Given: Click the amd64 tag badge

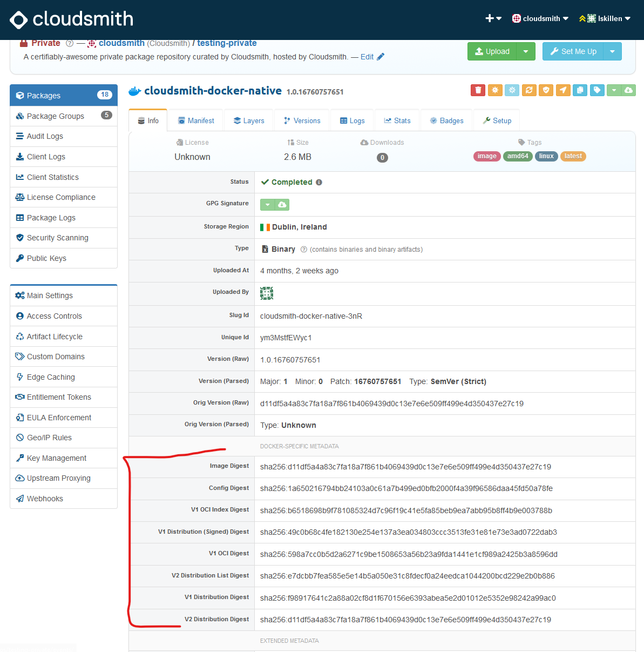Looking at the screenshot, I should coord(518,156).
